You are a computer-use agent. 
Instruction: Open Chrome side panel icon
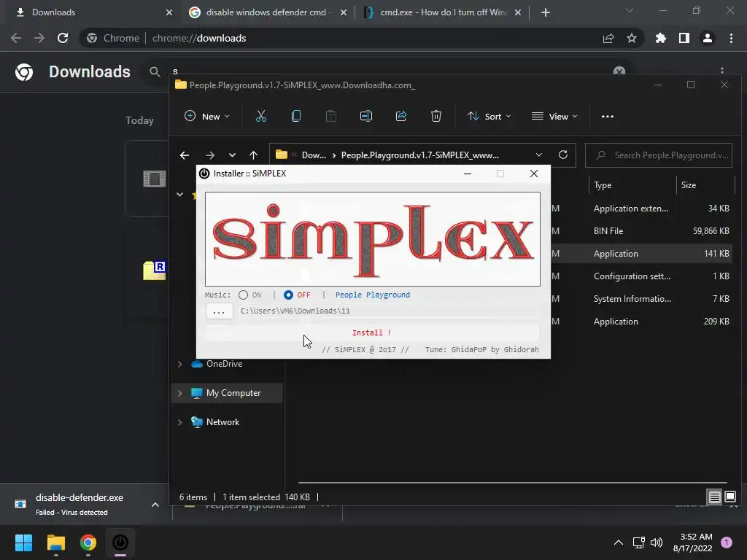click(684, 38)
